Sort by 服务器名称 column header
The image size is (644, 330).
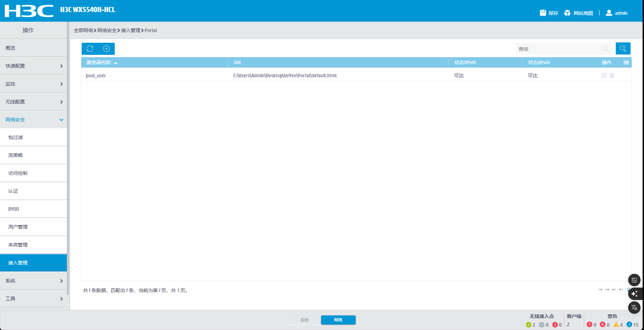(x=99, y=62)
